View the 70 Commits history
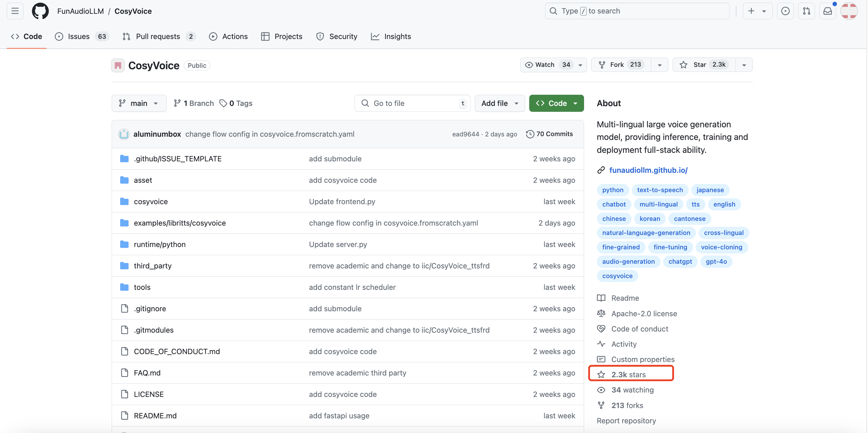The image size is (868, 433). [549, 134]
